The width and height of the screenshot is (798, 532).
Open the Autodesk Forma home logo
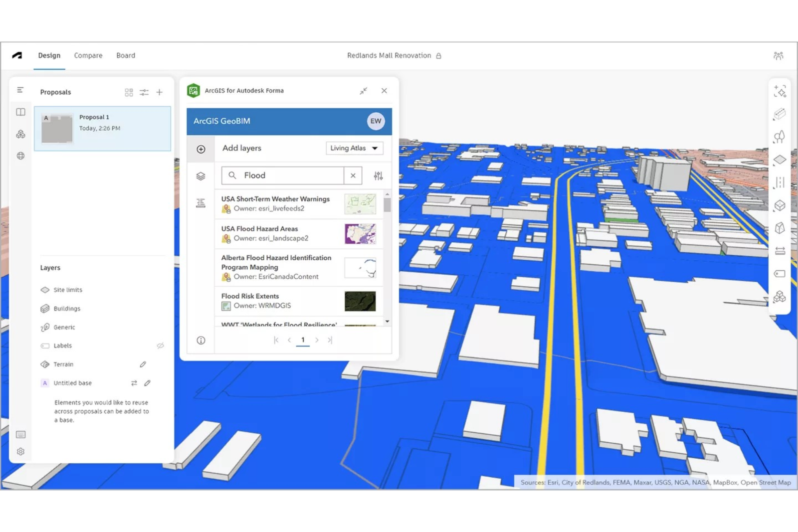click(17, 55)
